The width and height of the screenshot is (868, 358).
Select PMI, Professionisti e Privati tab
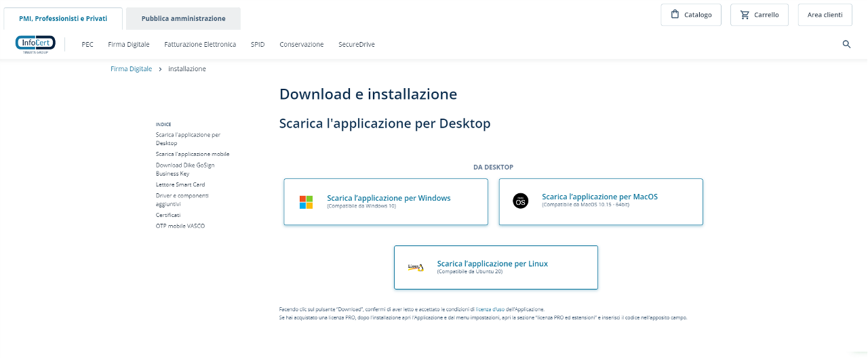point(63,19)
